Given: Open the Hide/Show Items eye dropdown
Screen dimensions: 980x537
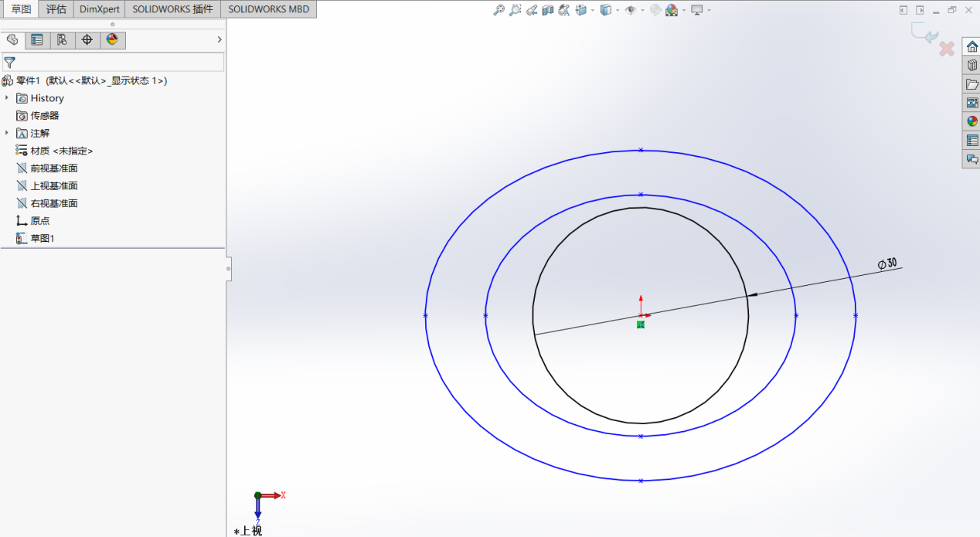Looking at the screenshot, I should (643, 11).
